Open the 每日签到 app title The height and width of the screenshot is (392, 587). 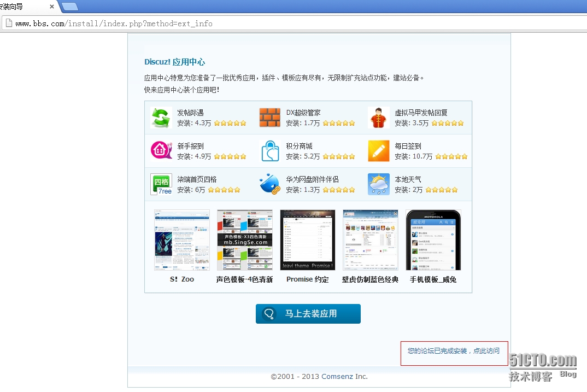click(x=408, y=146)
